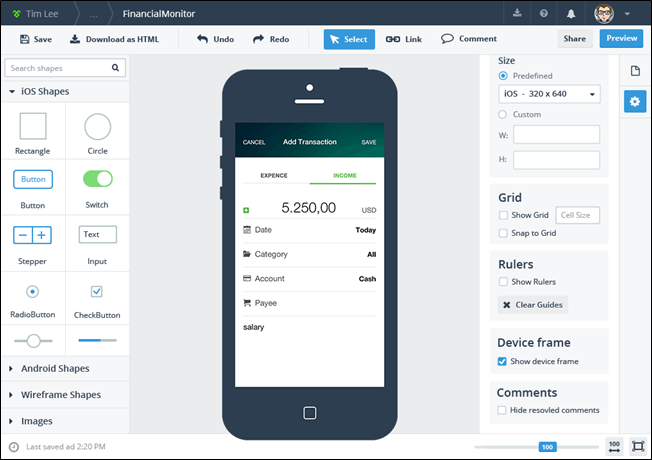Open the iOS 320 x 640 size dropdown

(549, 94)
